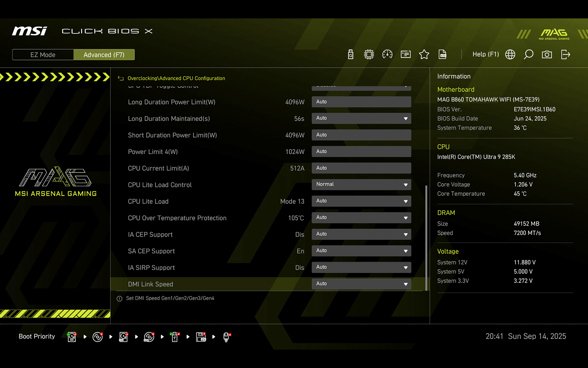Click the 'Set DMI Speed Gen1/Gen2/Gen3/Gen4' help text
Viewport: 588px width, 368px height.
click(x=170, y=298)
